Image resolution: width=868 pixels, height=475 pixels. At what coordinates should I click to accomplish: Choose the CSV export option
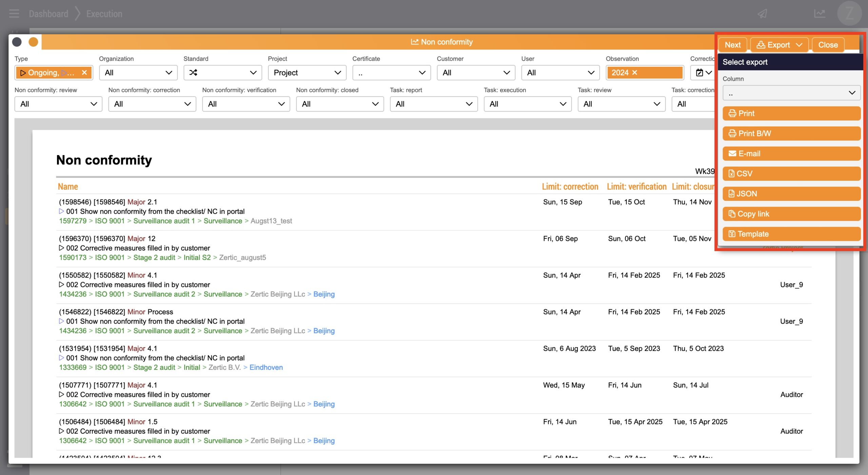(791, 174)
